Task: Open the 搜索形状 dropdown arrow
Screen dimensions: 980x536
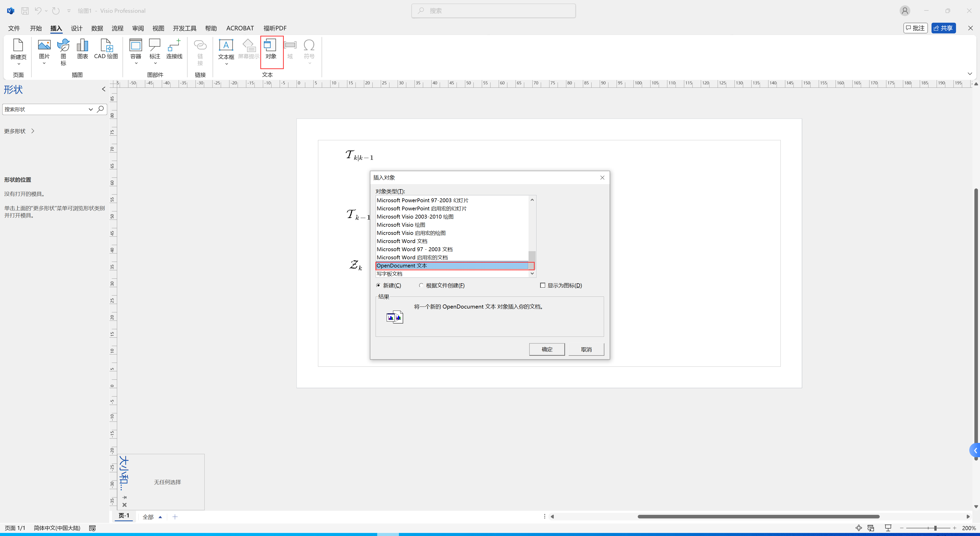Action: pos(91,109)
